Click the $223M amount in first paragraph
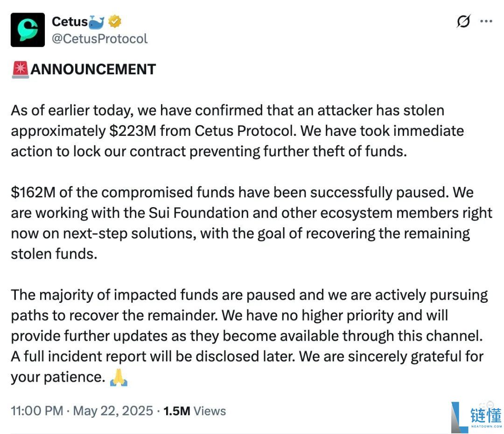 tap(133, 131)
